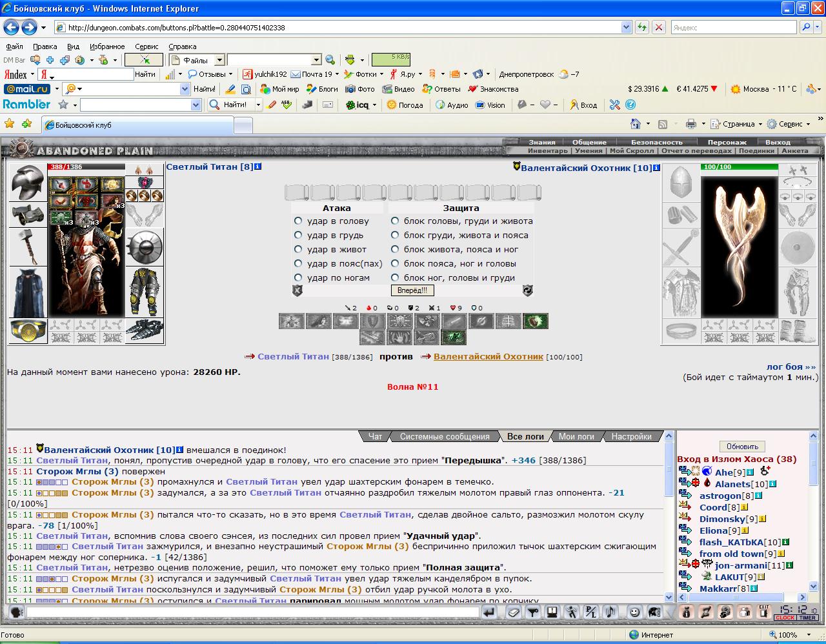Click the info icon next to Светлый Титан [8]
The width and height of the screenshot is (826, 644).
pyautogui.click(x=258, y=166)
